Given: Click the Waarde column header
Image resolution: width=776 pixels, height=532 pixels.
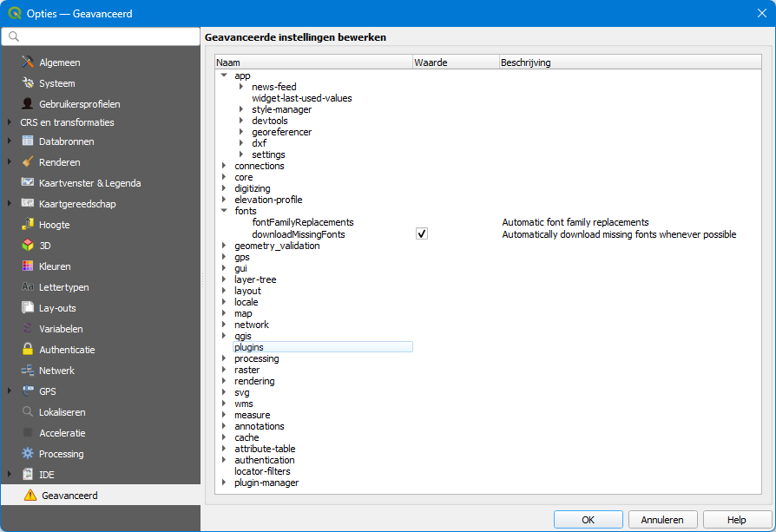Looking at the screenshot, I should [x=456, y=62].
